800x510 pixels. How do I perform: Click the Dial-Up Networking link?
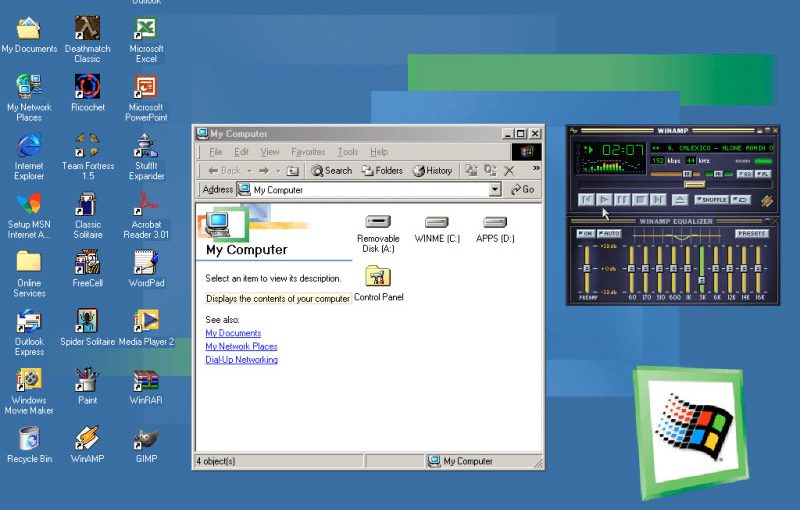click(241, 360)
